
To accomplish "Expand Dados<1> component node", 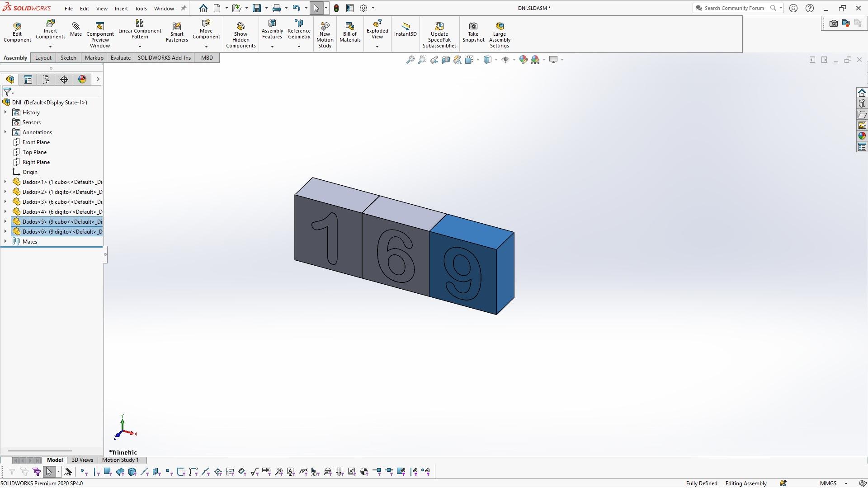I will pos(5,182).
